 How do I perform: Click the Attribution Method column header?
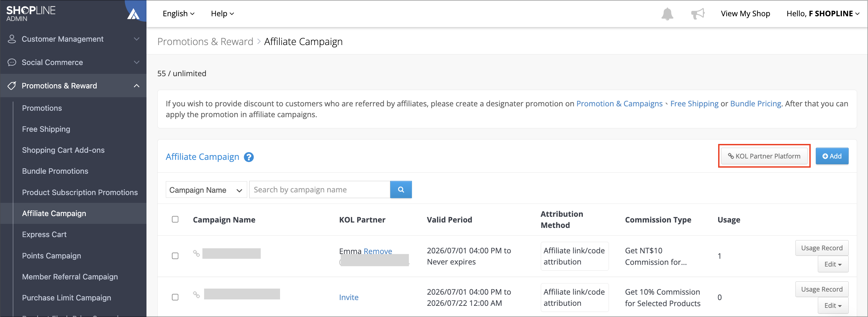click(x=562, y=219)
